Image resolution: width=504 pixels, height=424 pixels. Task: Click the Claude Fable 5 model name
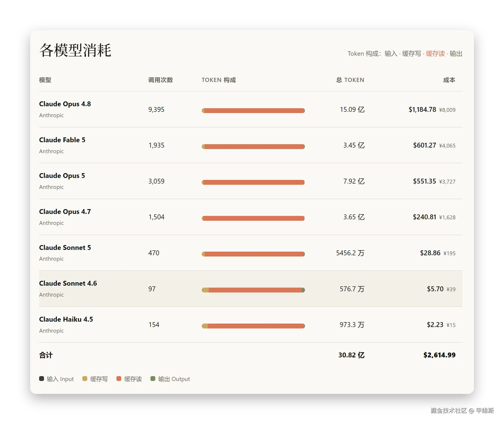(x=62, y=140)
